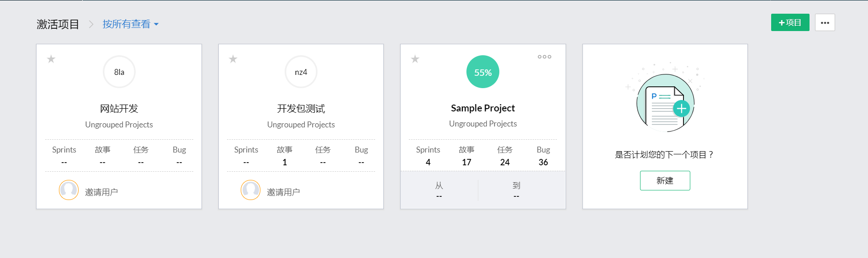The height and width of the screenshot is (258, 868).
Task: Click the nz4 project avatar circle
Action: pyautogui.click(x=301, y=72)
